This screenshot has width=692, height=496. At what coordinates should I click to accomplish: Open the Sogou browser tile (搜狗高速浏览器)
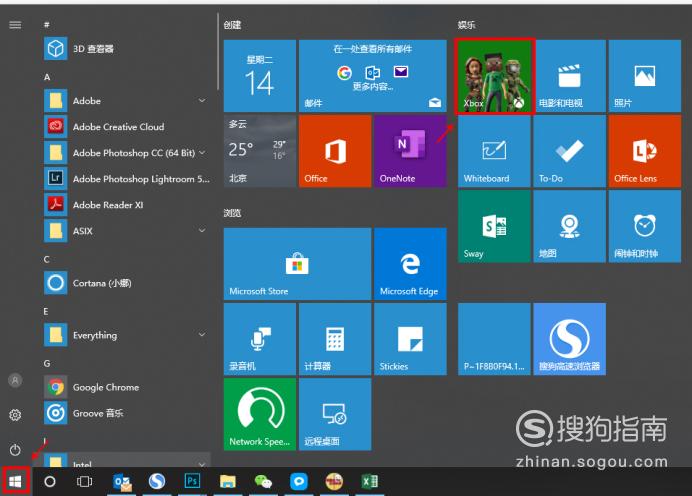click(569, 339)
